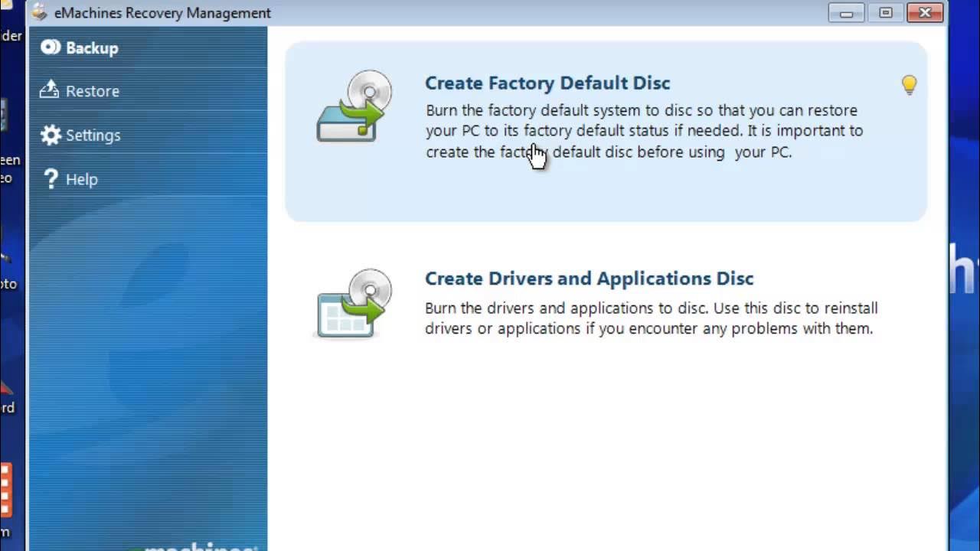
Task: Click the Help question mark icon
Action: [x=51, y=179]
